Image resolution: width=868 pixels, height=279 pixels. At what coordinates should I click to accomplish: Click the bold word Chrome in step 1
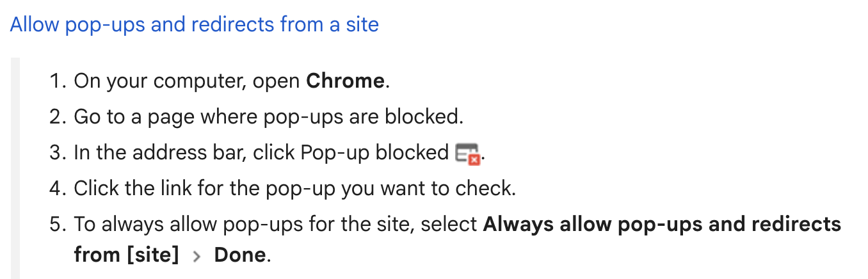pyautogui.click(x=345, y=81)
